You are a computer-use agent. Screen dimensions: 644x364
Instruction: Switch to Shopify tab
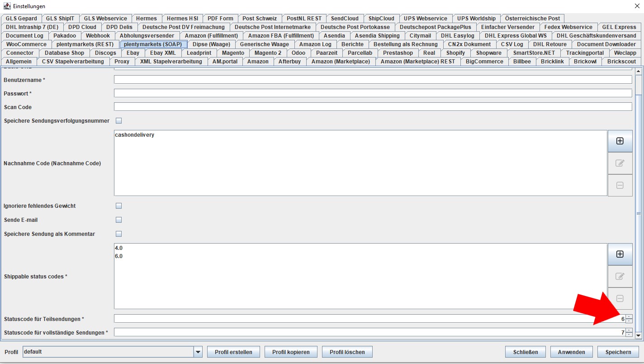click(x=455, y=53)
